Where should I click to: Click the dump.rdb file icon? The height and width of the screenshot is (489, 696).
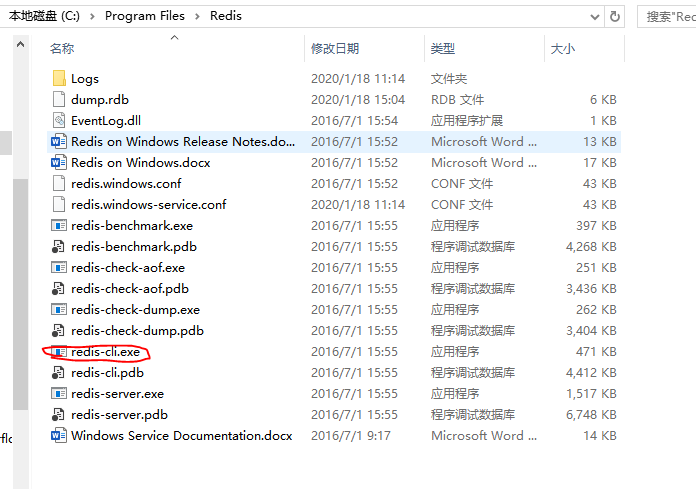point(59,99)
